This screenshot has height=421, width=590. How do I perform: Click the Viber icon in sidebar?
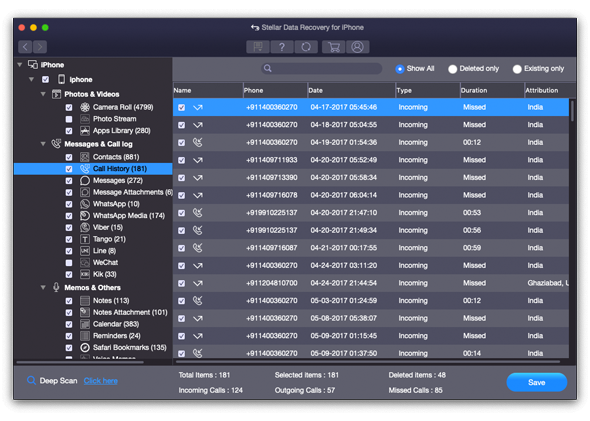(x=85, y=227)
